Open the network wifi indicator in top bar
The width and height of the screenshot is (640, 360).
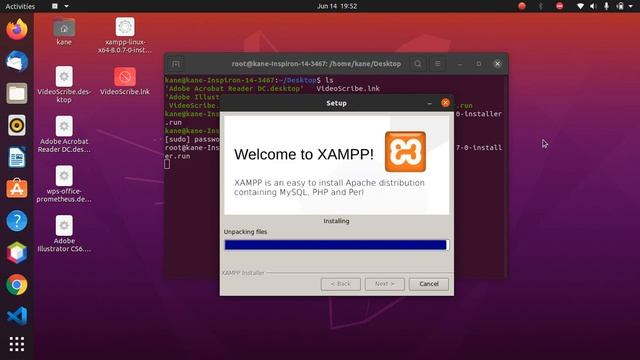(580, 6)
